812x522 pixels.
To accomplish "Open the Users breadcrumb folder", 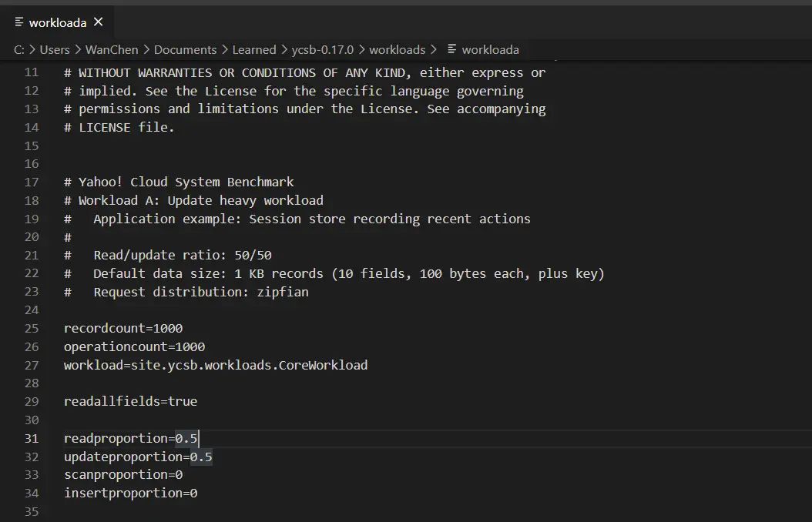I will point(55,50).
